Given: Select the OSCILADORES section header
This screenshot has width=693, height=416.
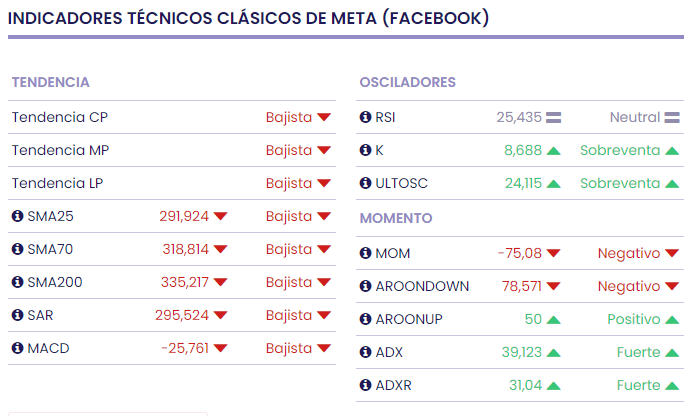Looking at the screenshot, I should pyautogui.click(x=407, y=82).
